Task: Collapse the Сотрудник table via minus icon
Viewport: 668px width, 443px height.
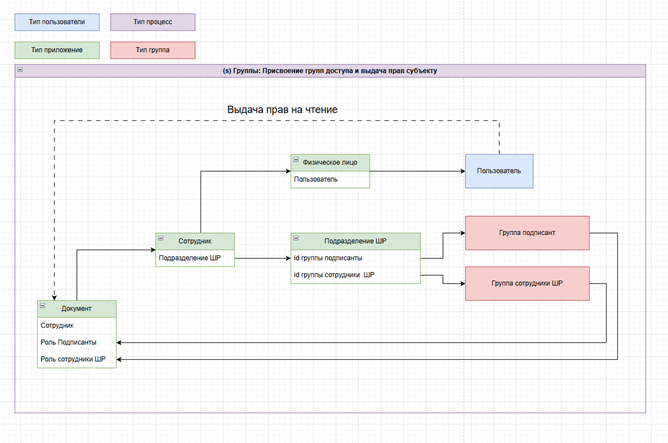Action: point(161,240)
